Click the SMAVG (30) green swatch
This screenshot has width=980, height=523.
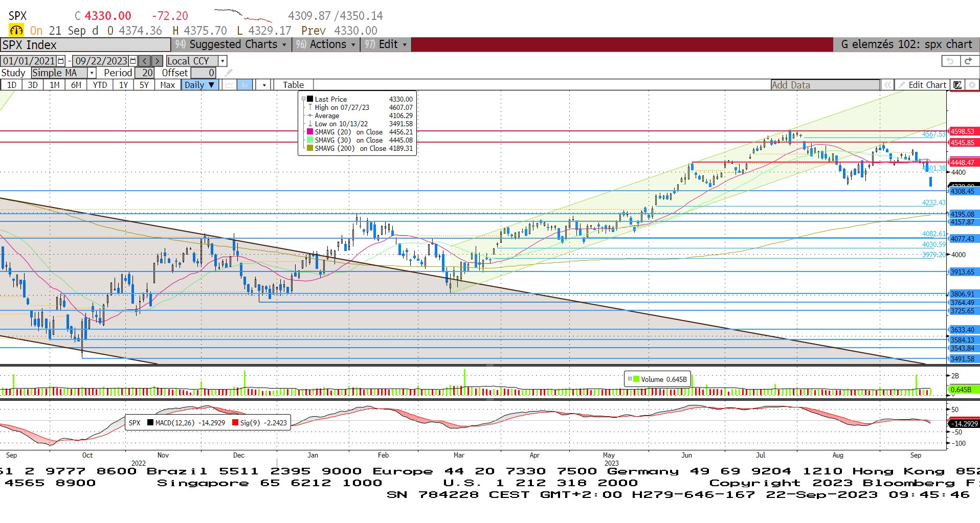coord(310,140)
